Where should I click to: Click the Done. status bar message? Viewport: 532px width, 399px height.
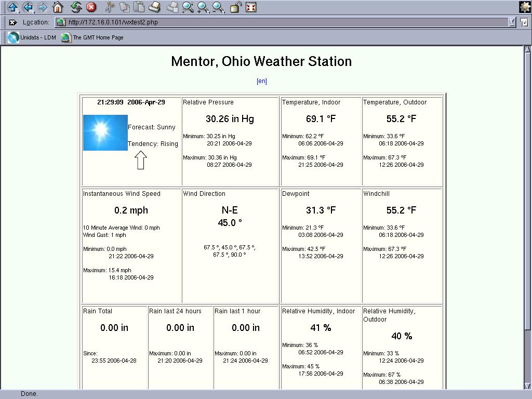click(x=29, y=394)
